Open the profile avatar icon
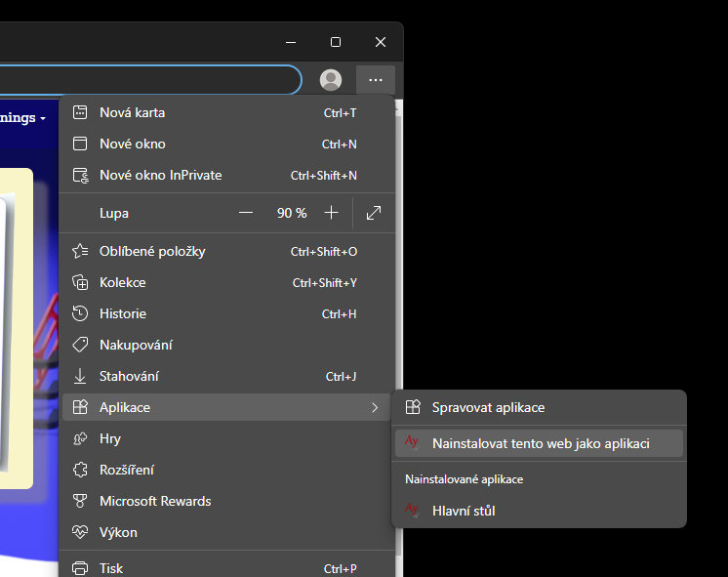This screenshot has height=577, width=728. [331, 80]
